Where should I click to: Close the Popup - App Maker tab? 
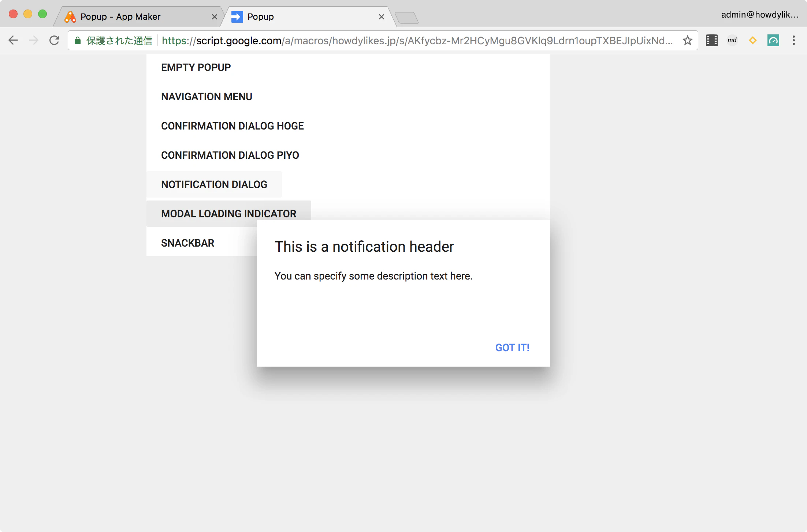click(x=215, y=17)
